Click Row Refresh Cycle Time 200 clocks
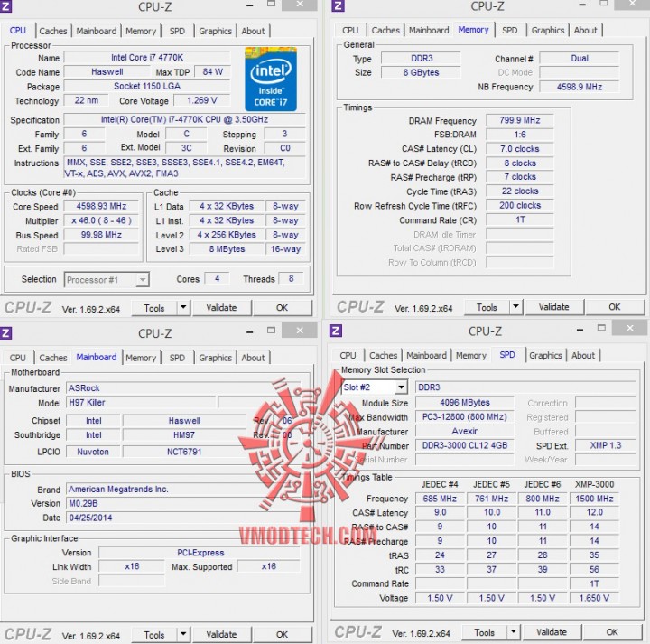This screenshot has height=644, width=650. coord(520,205)
